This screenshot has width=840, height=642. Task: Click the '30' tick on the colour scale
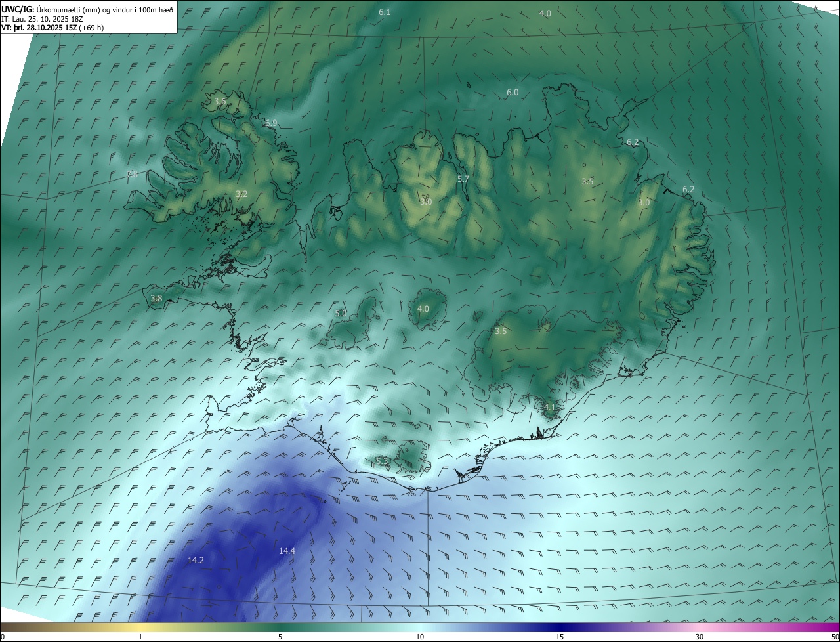(x=700, y=637)
